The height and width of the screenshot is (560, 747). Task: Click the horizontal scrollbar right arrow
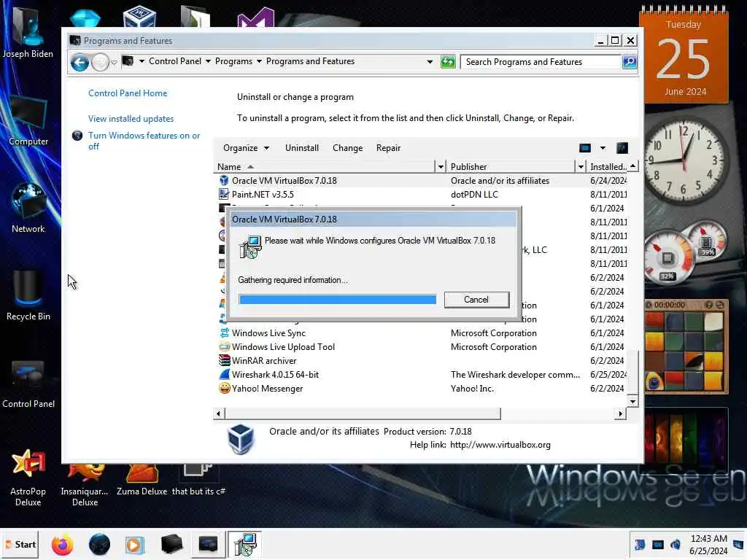pos(620,414)
